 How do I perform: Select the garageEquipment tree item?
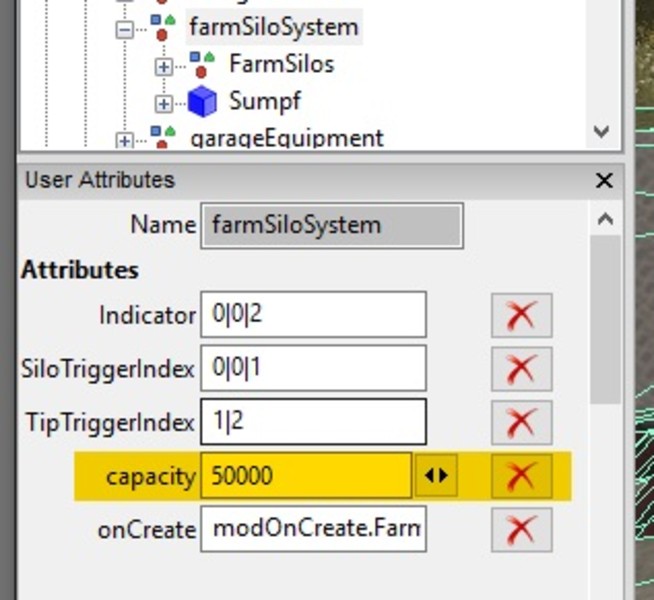pyautogui.click(x=286, y=137)
